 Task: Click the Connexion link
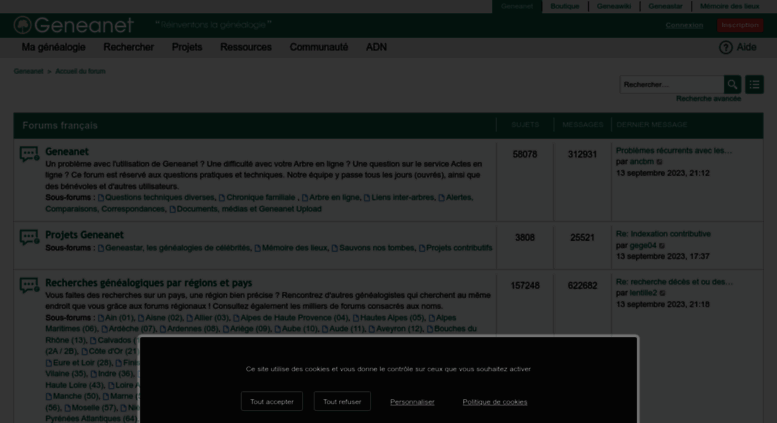tap(684, 25)
